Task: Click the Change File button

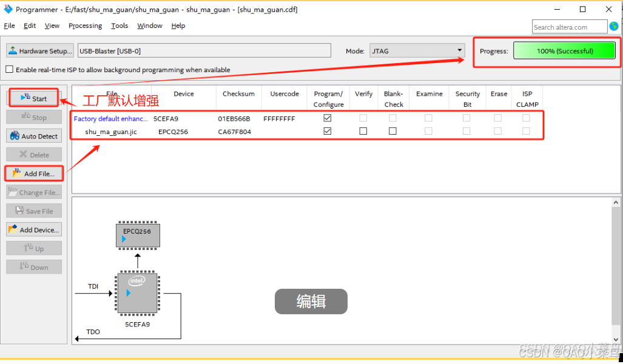Action: pyautogui.click(x=34, y=192)
